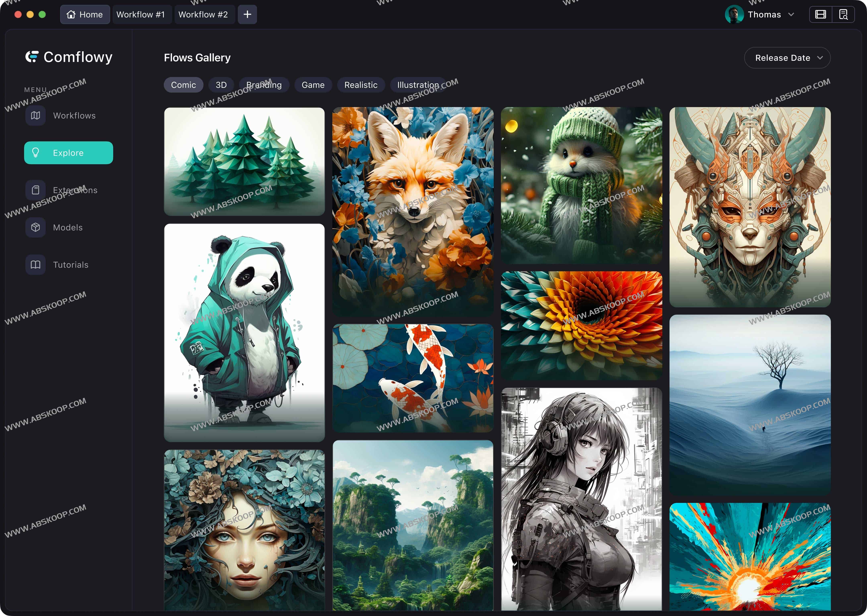The image size is (867, 616).
Task: Click the Workflows map icon in sidebar
Action: (35, 115)
